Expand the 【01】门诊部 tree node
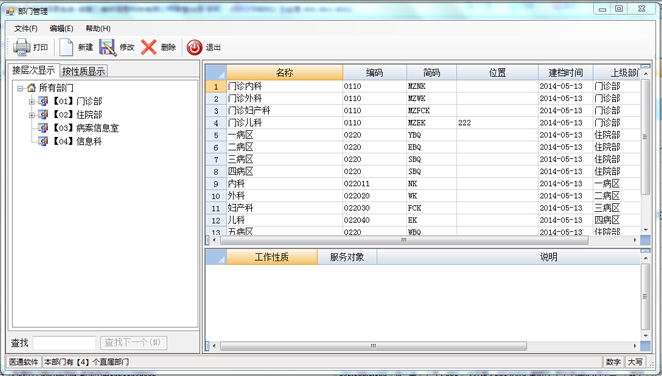Image resolution: width=662 pixels, height=376 pixels. tap(32, 101)
